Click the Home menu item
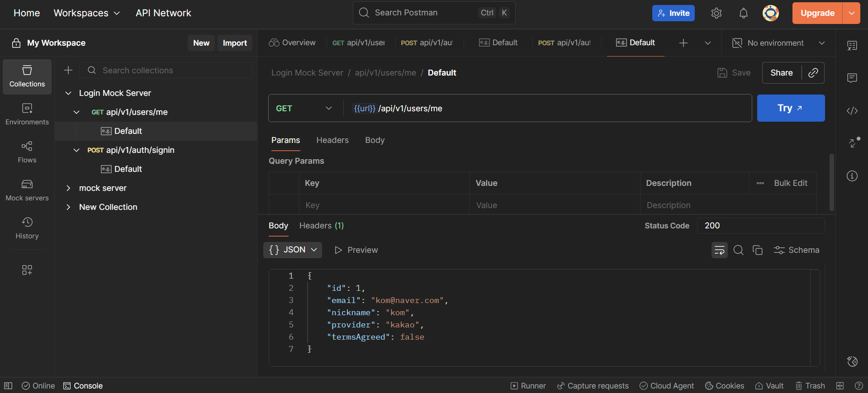This screenshot has width=868, height=393. tap(27, 13)
